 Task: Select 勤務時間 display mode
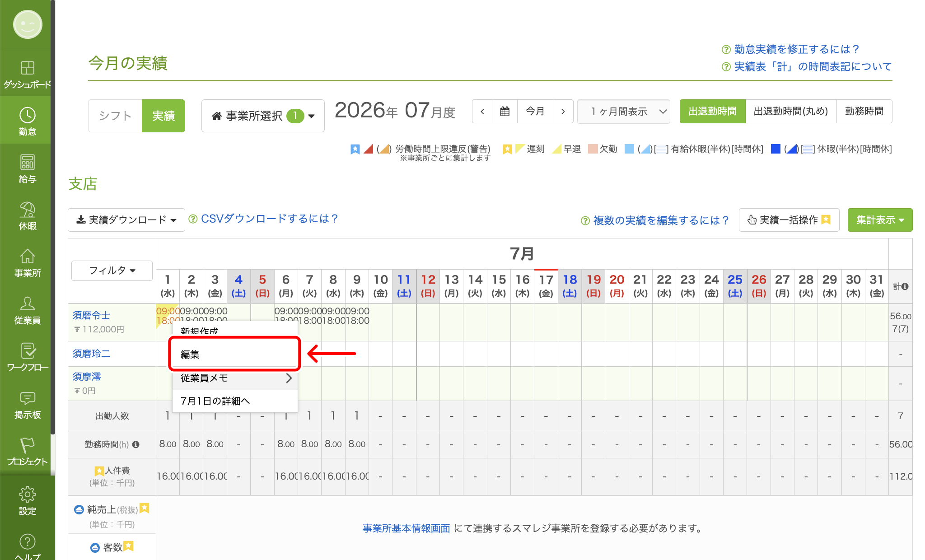coord(864,111)
